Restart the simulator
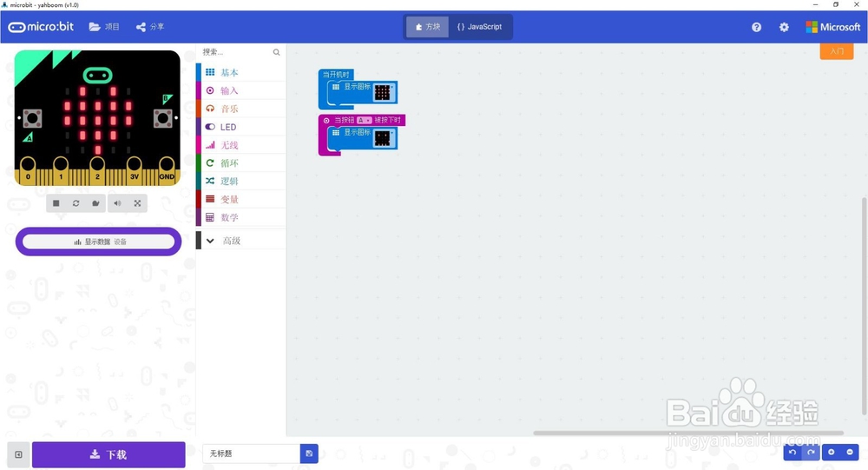The height and width of the screenshot is (470, 868). pyautogui.click(x=76, y=203)
